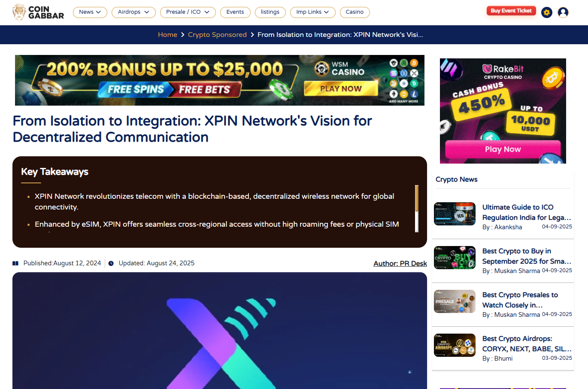Screen dimensions: 588x389
Task: Open the Best Crypto to Buy thumbnail
Action: coord(455,258)
